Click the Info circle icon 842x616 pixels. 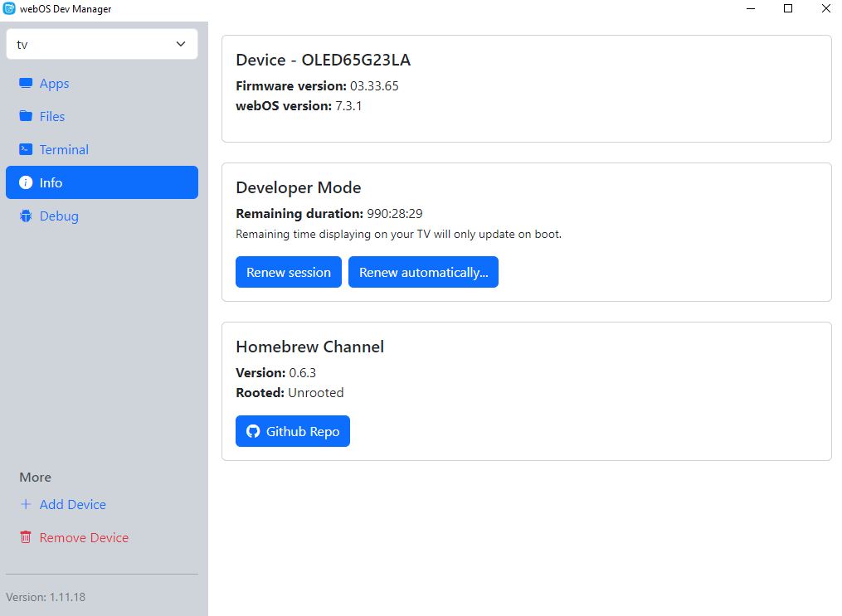26,183
